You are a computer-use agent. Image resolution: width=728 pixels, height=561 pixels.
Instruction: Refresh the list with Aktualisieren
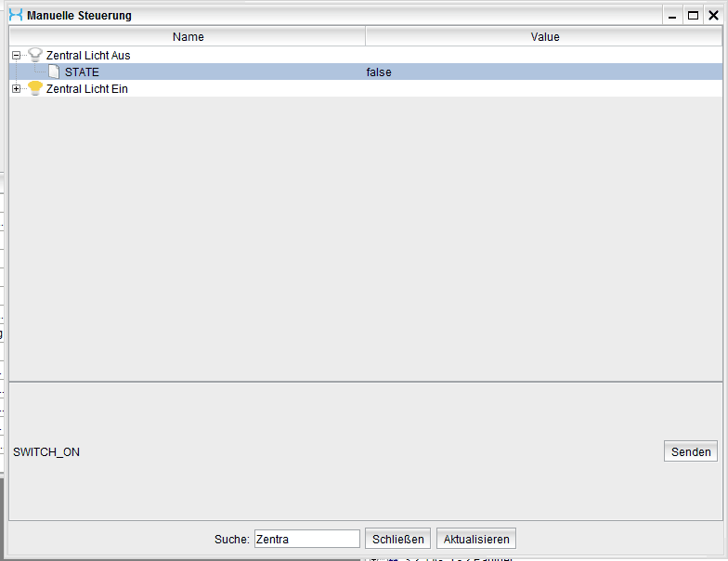476,539
